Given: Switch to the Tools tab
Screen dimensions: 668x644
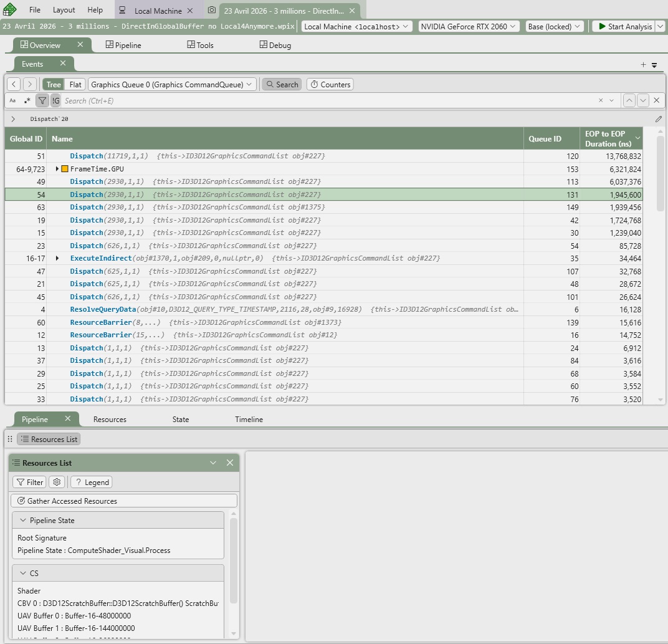Looking at the screenshot, I should point(201,45).
